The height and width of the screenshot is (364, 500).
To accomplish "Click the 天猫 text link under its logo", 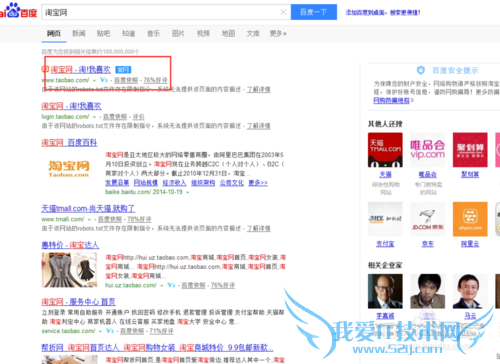I will 385,174.
